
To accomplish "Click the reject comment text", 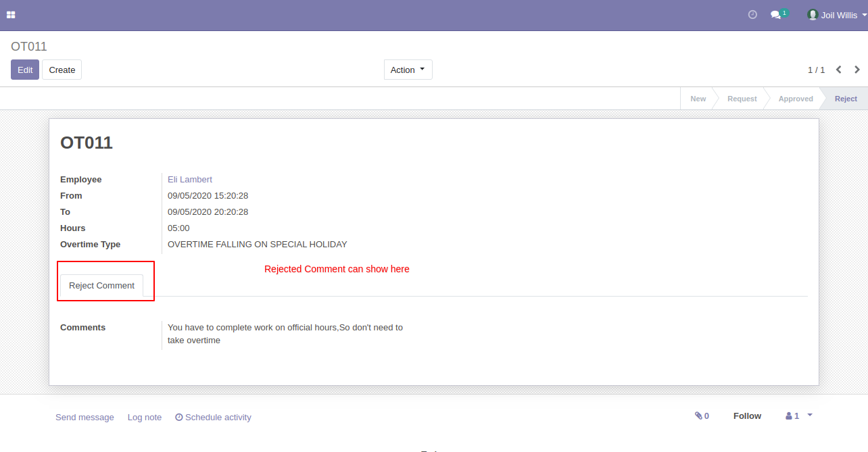I will coord(285,334).
